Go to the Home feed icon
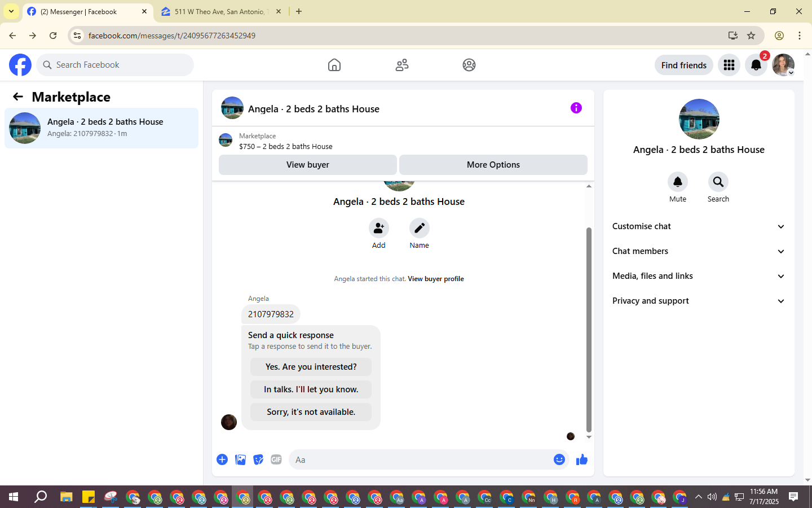 [x=334, y=65]
